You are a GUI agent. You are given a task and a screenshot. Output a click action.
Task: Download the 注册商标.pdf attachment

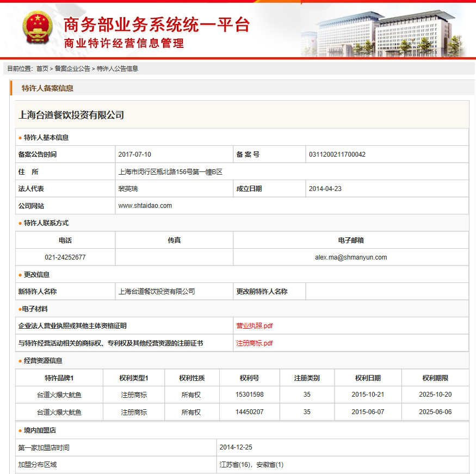click(x=255, y=343)
